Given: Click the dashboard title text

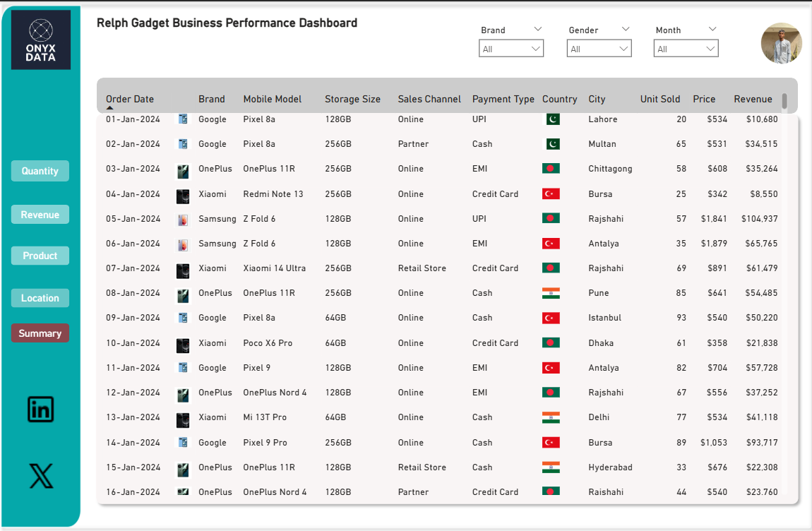Looking at the screenshot, I should coord(227,23).
